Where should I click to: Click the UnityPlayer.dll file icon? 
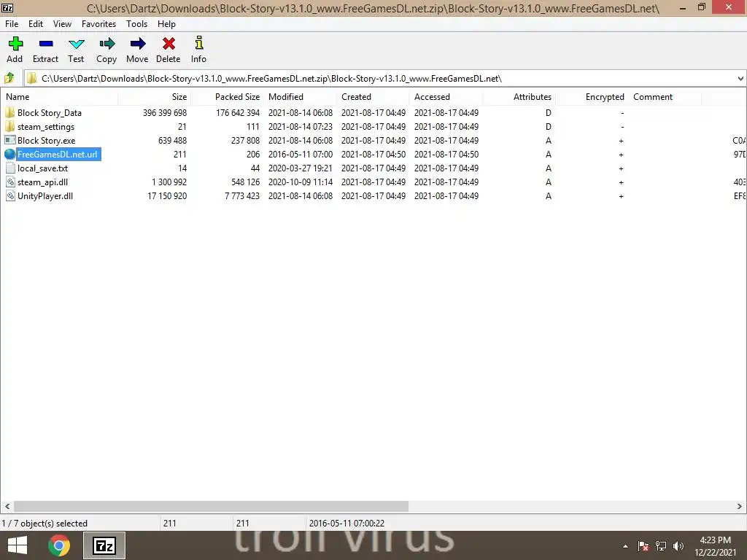click(x=10, y=195)
